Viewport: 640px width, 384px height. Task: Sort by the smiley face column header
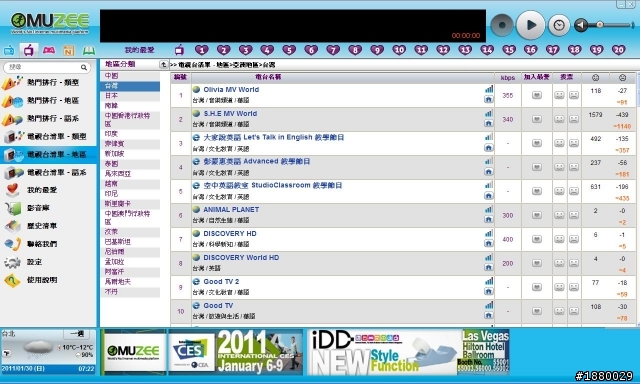pos(596,78)
